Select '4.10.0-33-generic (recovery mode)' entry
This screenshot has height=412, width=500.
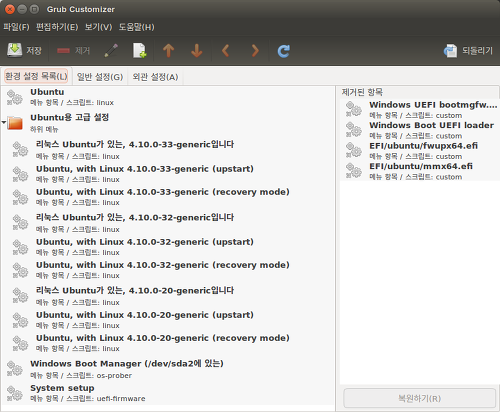163,192
